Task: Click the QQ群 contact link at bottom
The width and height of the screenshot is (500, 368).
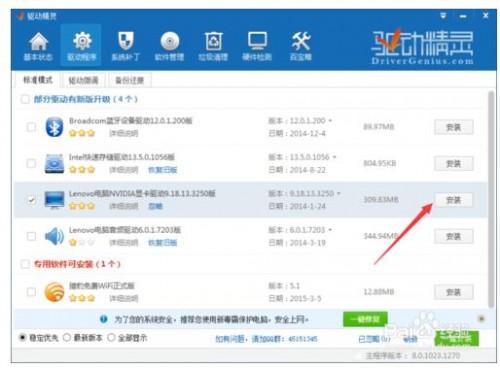Action: coord(267,339)
